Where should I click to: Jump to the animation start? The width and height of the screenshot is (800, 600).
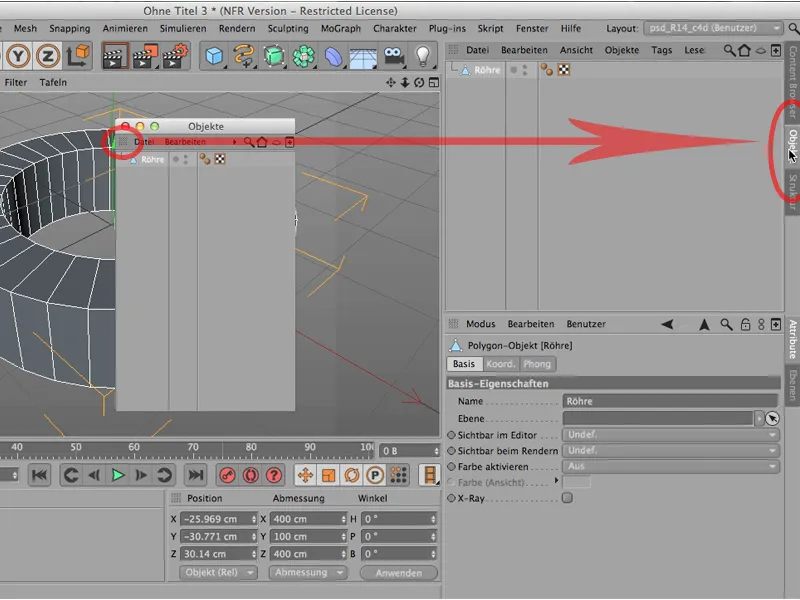[x=39, y=476]
